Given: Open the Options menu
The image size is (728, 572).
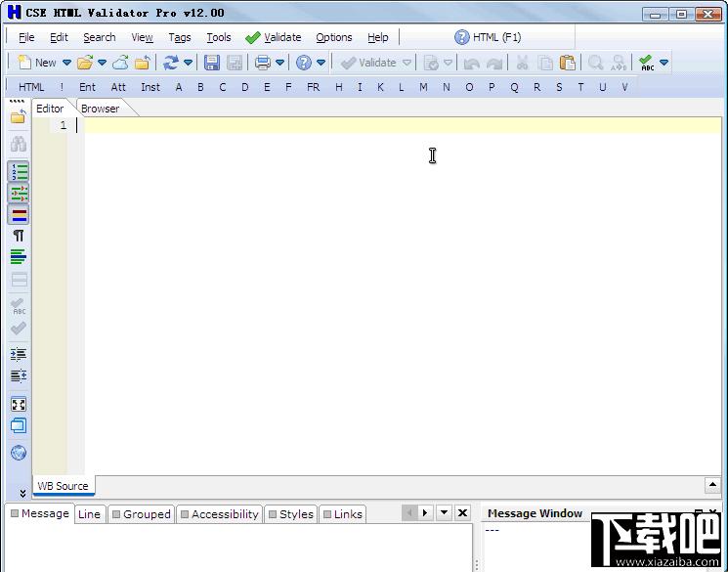Looking at the screenshot, I should (334, 37).
